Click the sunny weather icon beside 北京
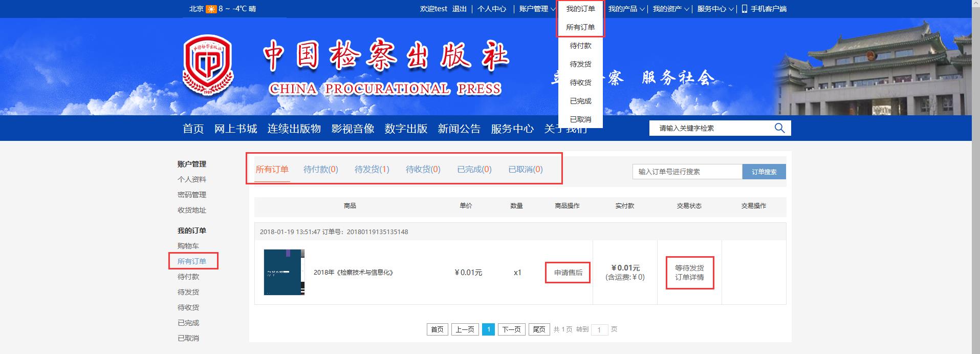This screenshot has height=354, width=980. click(211, 9)
